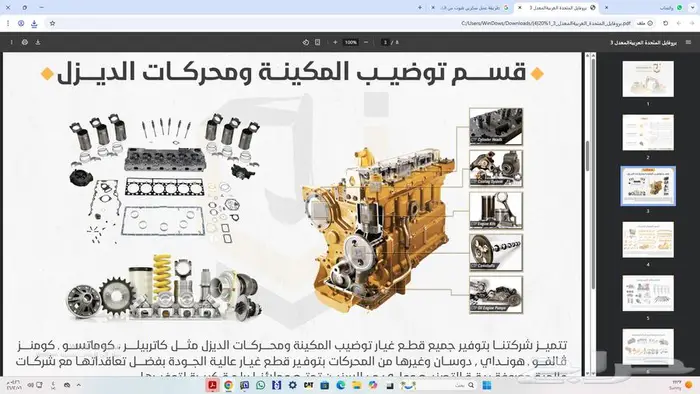Open CAT app from taskbar
Viewport: 700px width, 394px height.
(308, 385)
